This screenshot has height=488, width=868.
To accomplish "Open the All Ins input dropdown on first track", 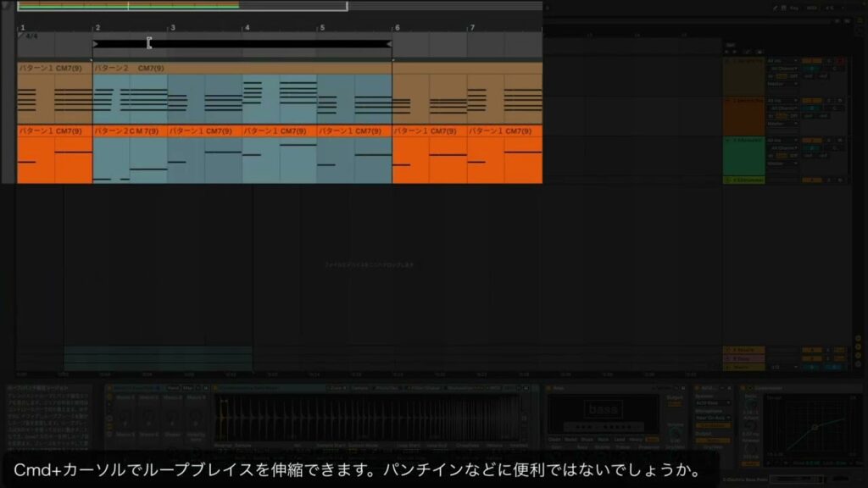I will pyautogui.click(x=782, y=61).
